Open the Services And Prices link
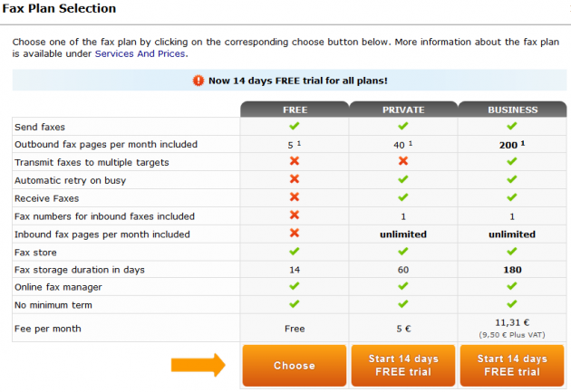571x392 pixels. pyautogui.click(x=140, y=53)
